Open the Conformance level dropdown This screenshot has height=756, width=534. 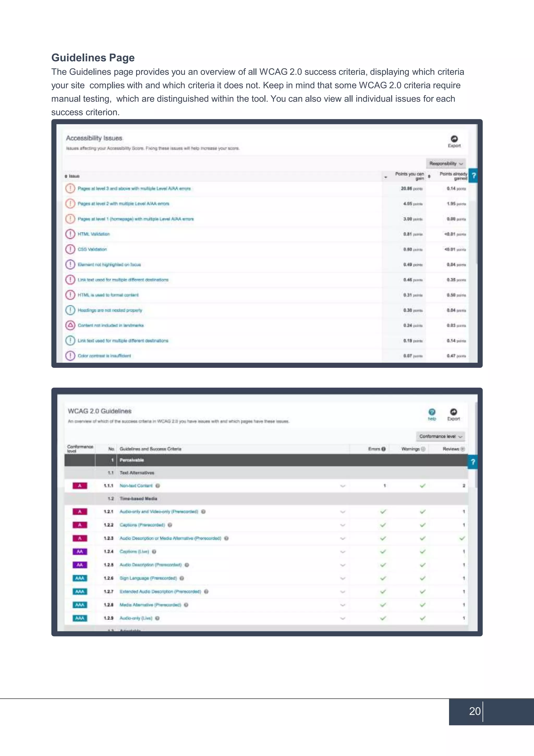(x=441, y=436)
